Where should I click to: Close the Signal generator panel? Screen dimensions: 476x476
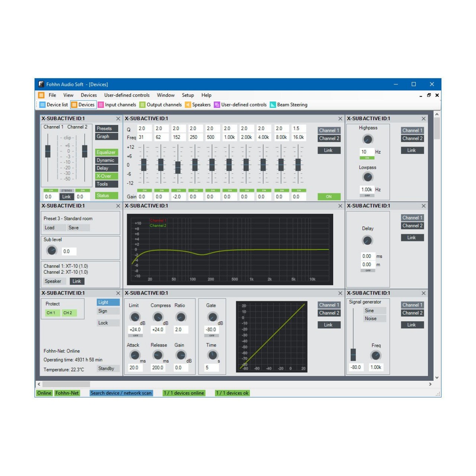424,293
